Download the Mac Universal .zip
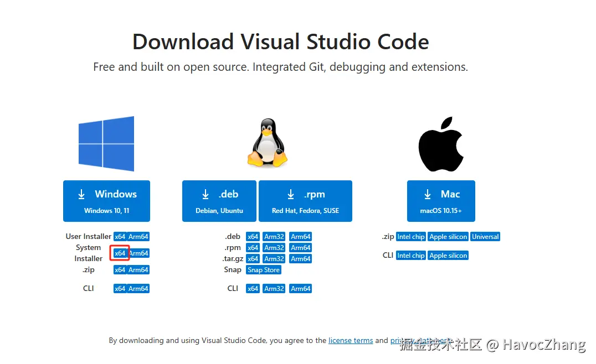Image resolution: width=596 pixels, height=364 pixels. click(485, 236)
